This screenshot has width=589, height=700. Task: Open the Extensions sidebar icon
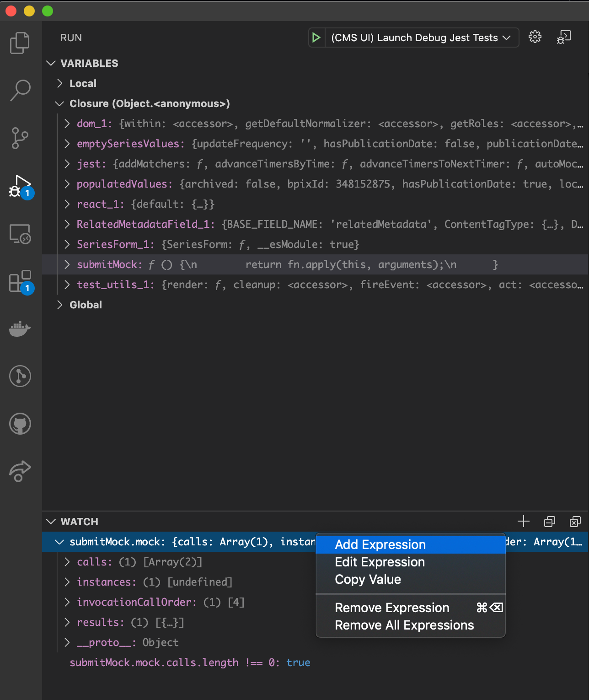click(20, 282)
